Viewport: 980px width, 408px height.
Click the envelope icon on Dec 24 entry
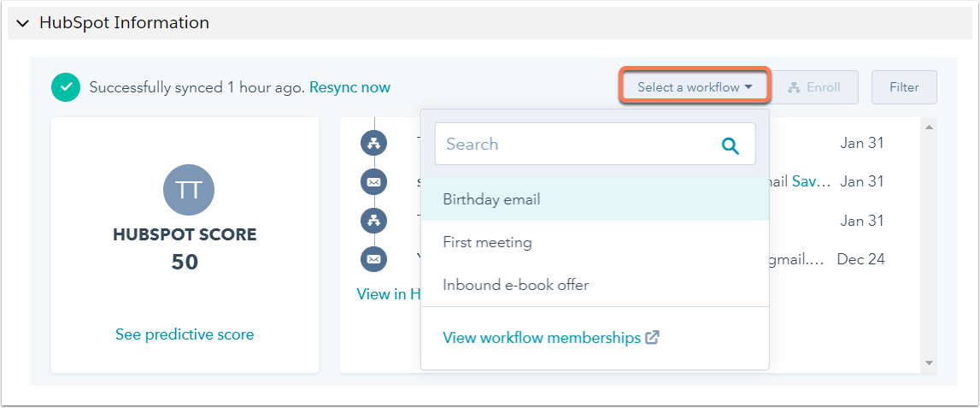point(373,258)
